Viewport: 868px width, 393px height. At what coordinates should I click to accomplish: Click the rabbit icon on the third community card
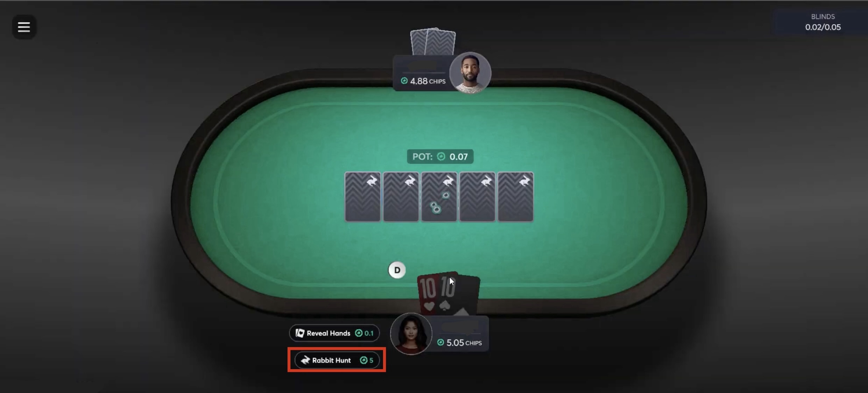448,181
